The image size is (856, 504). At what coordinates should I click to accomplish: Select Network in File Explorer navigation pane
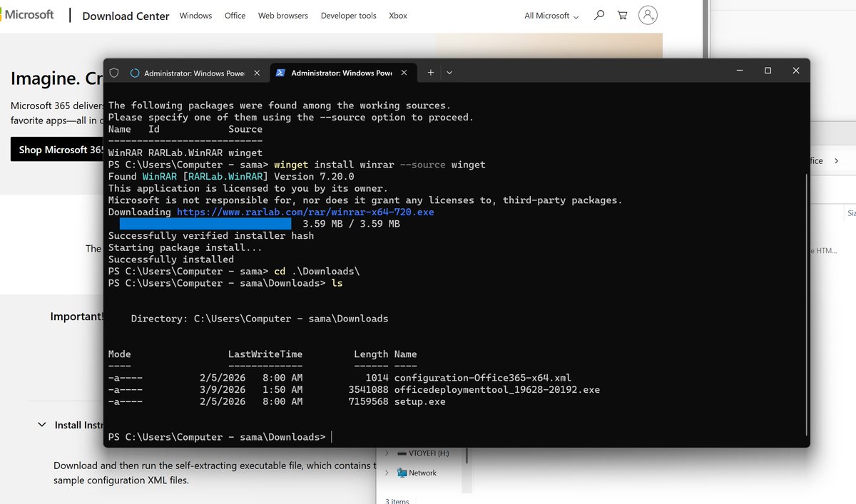pyautogui.click(x=422, y=473)
